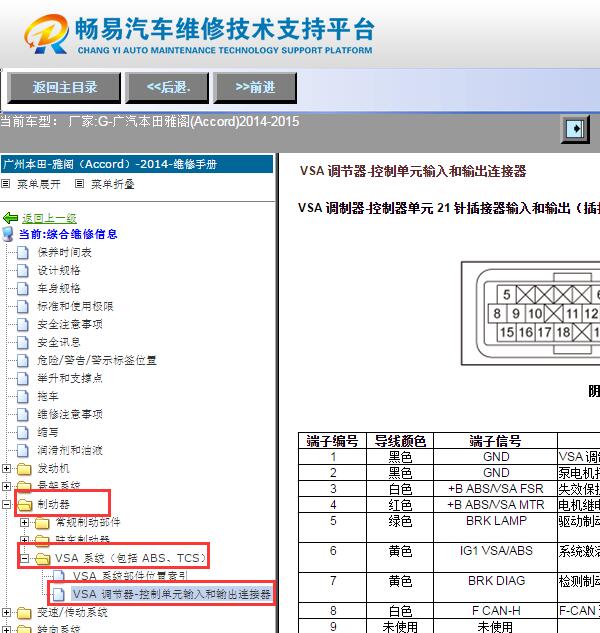Viewport: 600px width, 633px height.
Task: Click the Chang Yi platform logo
Action: (x=46, y=34)
